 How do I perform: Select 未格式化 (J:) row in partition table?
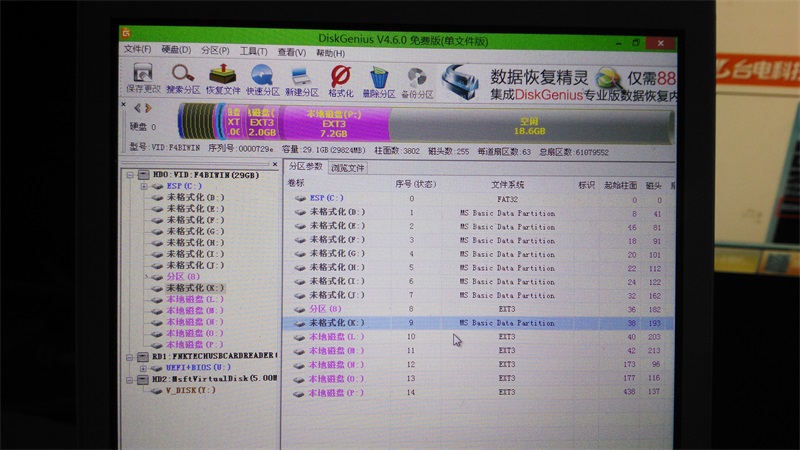click(480, 295)
